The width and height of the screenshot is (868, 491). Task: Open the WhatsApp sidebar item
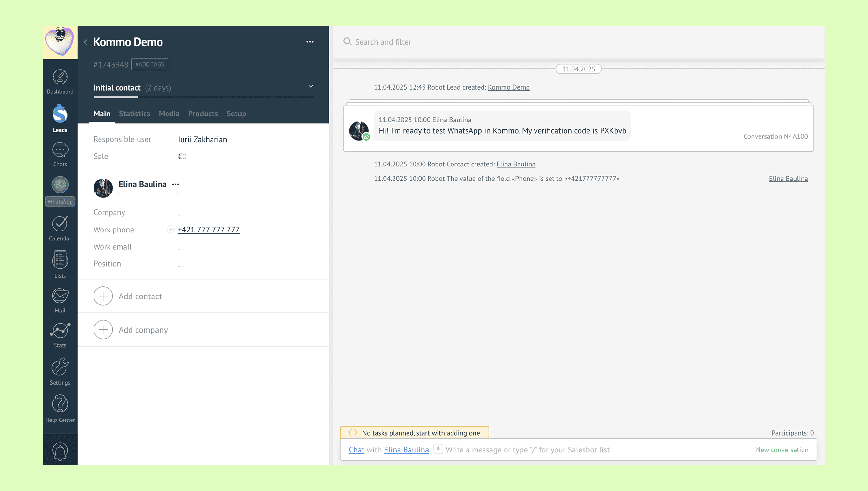click(60, 191)
